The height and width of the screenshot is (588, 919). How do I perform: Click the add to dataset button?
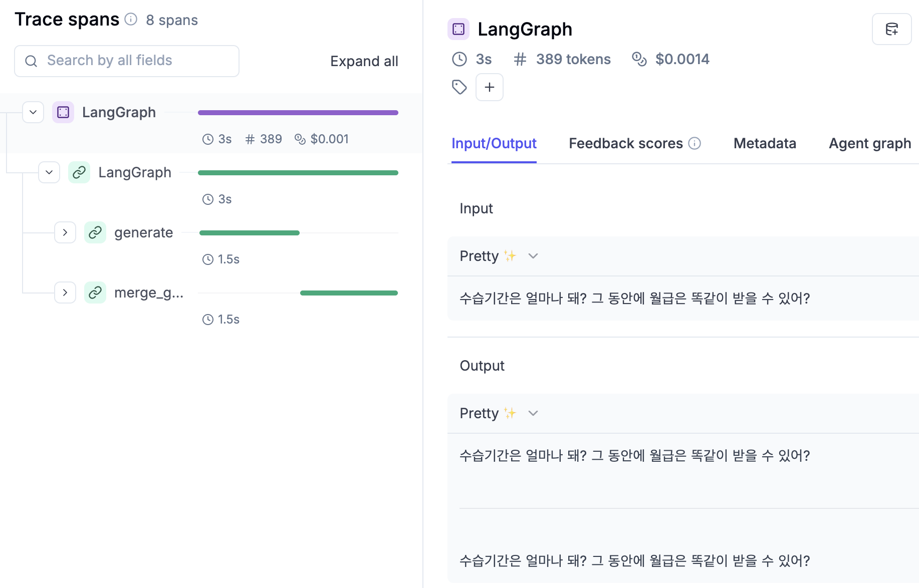pyautogui.click(x=892, y=29)
